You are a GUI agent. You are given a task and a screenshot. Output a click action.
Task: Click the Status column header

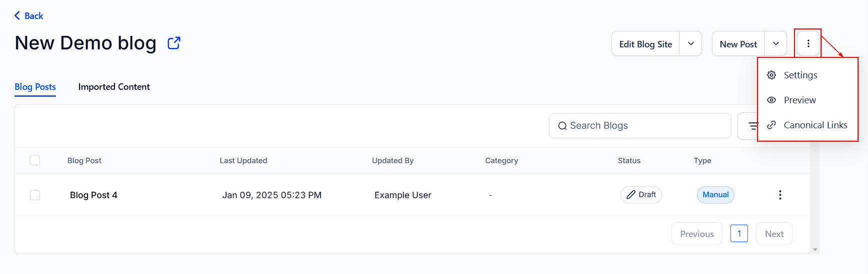point(629,161)
